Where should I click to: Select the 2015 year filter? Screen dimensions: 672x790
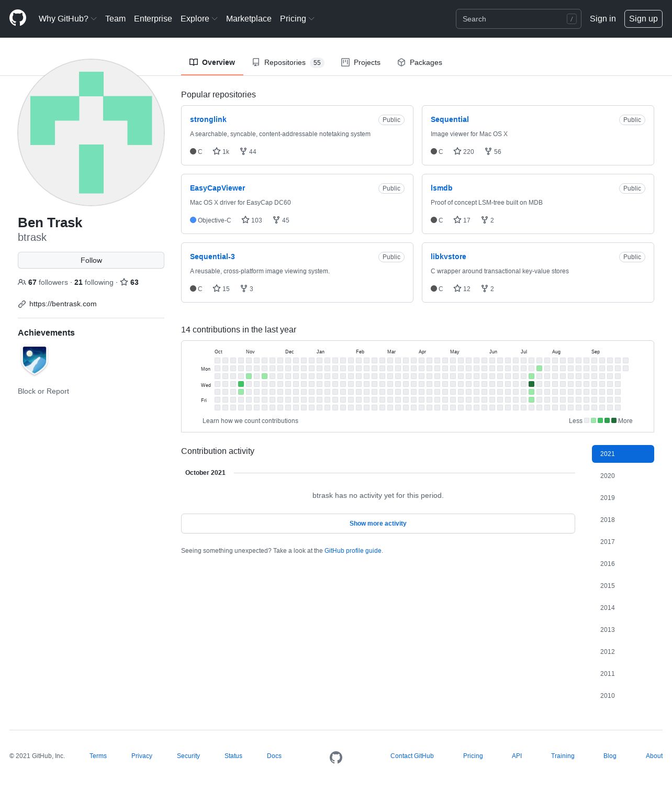click(623, 586)
